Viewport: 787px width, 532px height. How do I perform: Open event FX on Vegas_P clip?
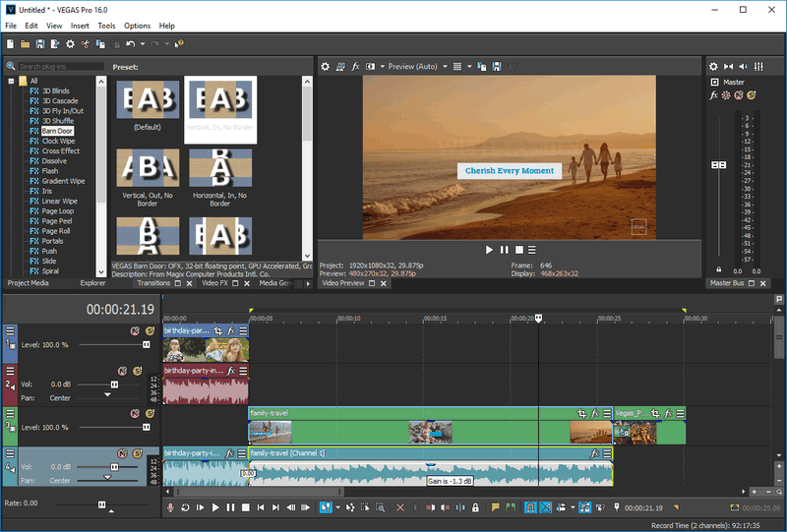tap(668, 413)
